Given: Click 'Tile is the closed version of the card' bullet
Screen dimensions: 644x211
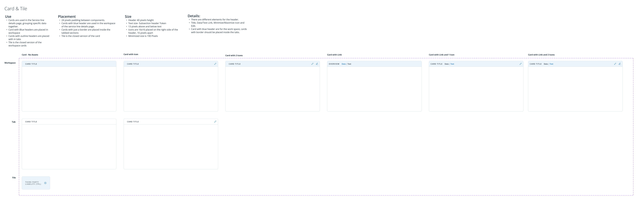Looking at the screenshot, I should 81,36.
